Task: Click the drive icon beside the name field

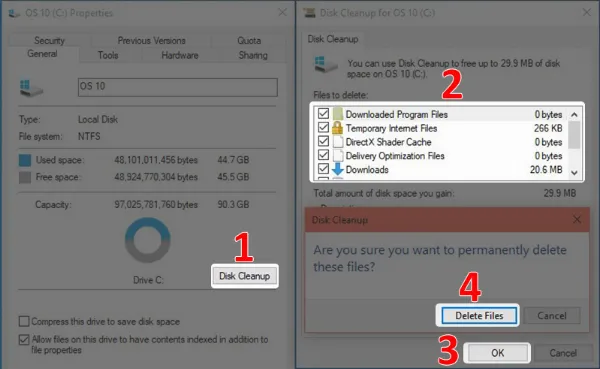Action: click(x=31, y=88)
